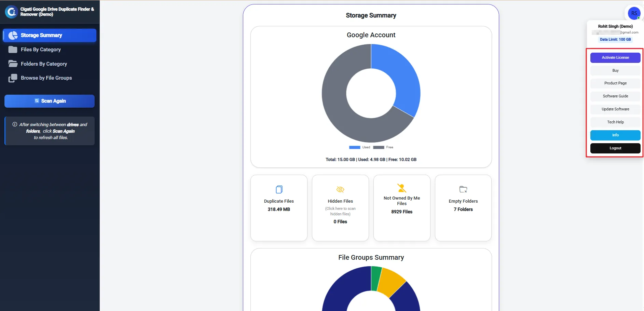Open the Duplicate Files card
644x311 pixels.
tap(279, 208)
